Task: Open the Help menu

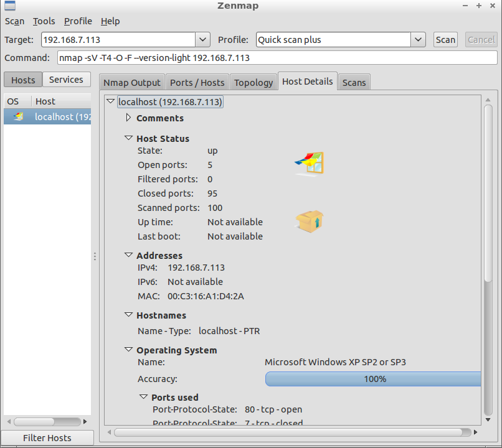Action: (x=110, y=21)
